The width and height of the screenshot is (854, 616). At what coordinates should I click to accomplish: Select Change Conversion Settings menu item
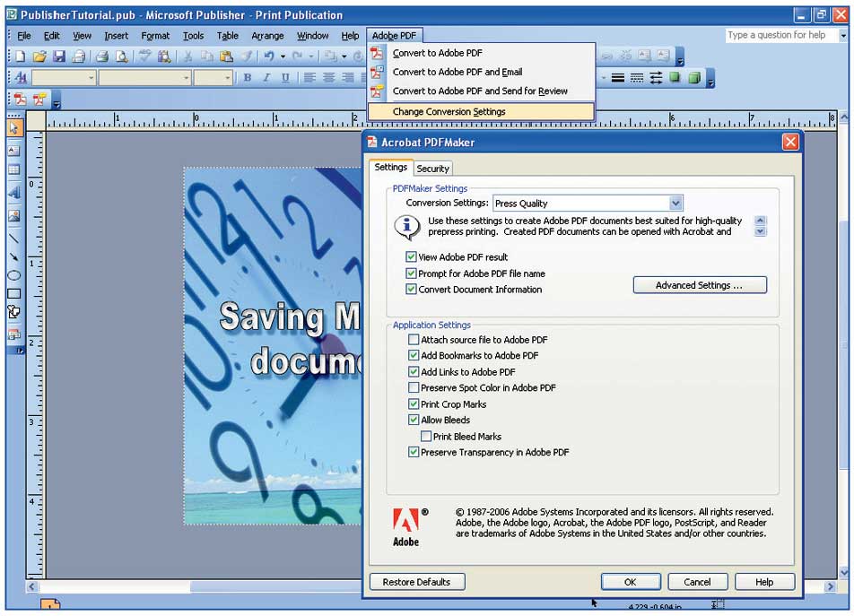pyautogui.click(x=482, y=111)
